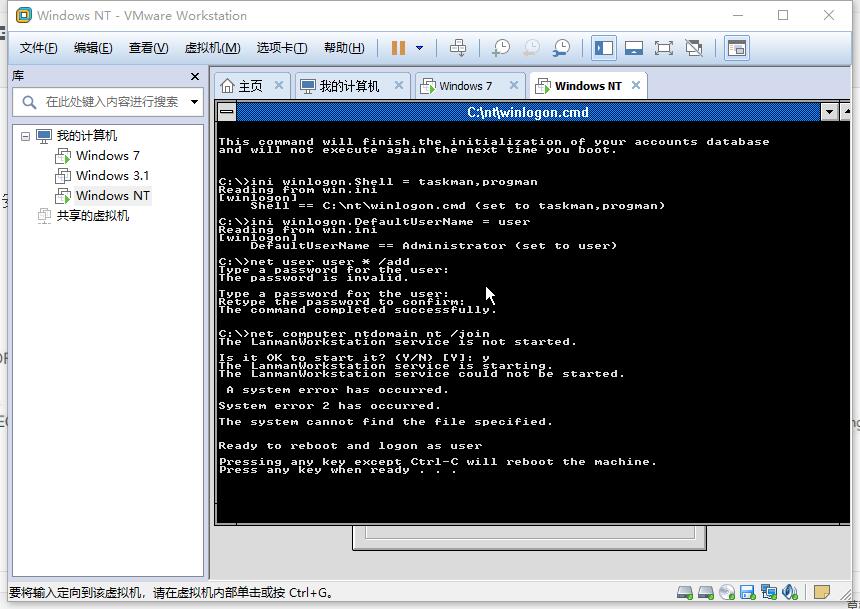The width and height of the screenshot is (860, 609).
Task: Open the 文件(F) menu
Action: (38, 48)
